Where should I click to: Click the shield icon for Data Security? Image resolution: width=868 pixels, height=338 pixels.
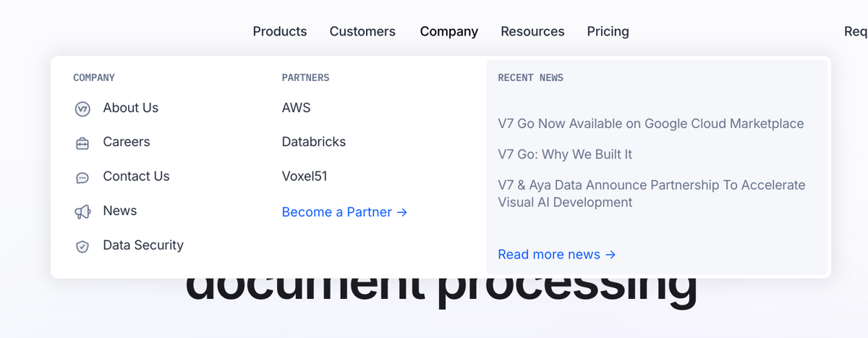click(82, 246)
